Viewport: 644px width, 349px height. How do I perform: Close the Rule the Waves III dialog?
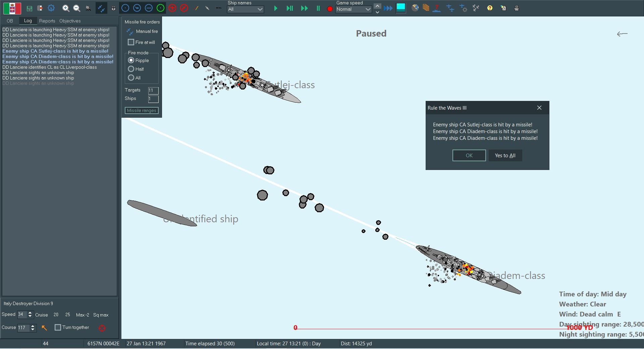[x=539, y=108]
